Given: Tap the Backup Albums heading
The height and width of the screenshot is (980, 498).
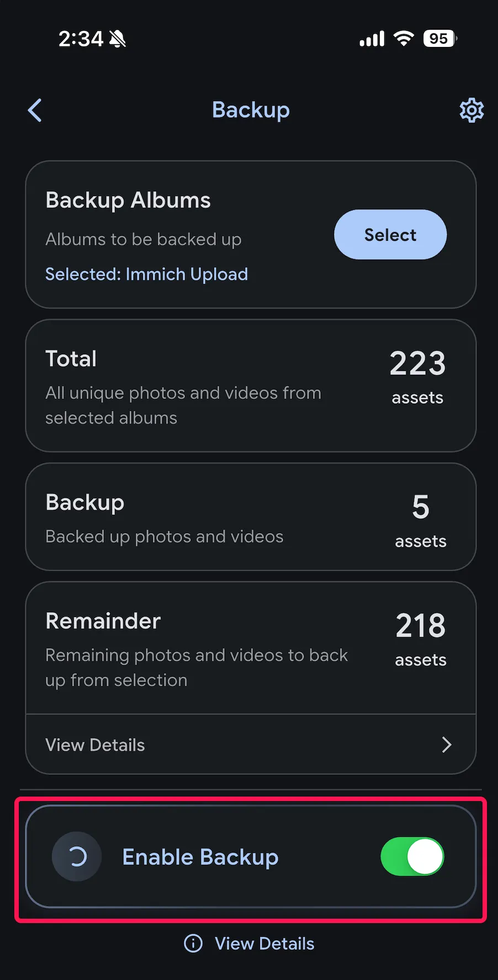Looking at the screenshot, I should coord(128,201).
